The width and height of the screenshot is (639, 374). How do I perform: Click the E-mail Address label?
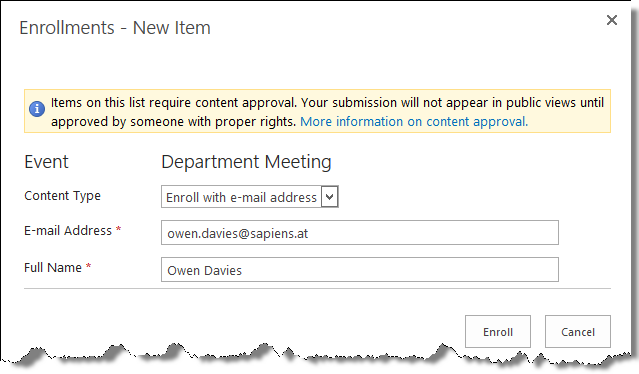(x=68, y=231)
